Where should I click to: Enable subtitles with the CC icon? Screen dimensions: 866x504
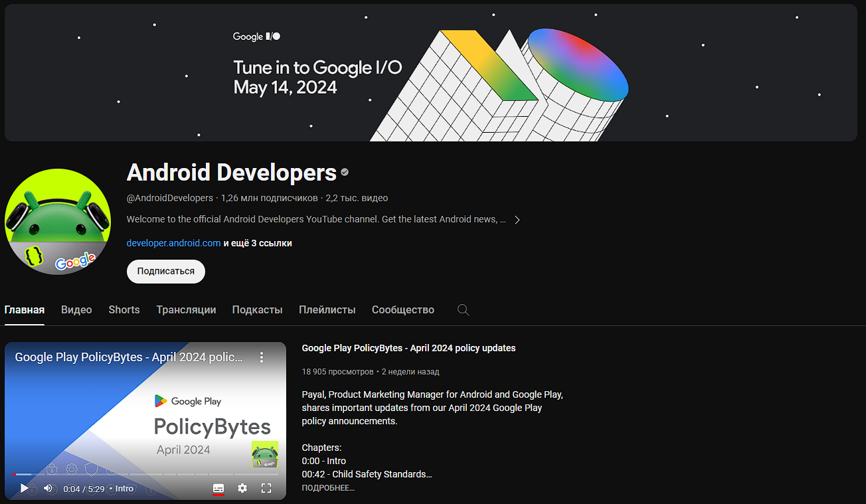(218, 488)
